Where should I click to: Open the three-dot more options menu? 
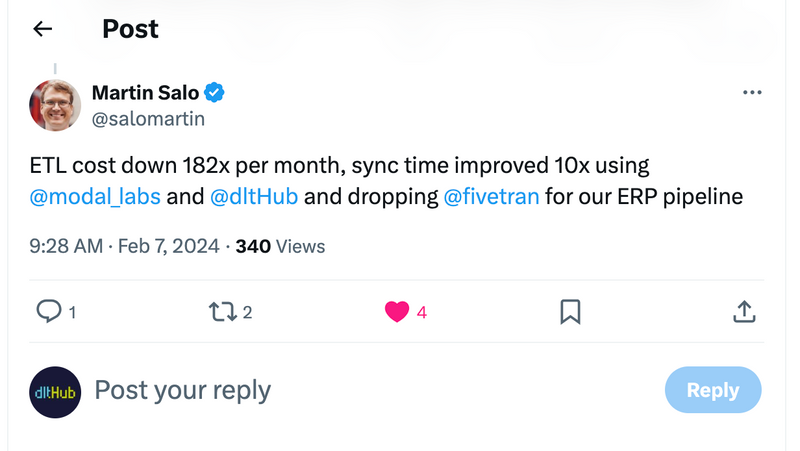(752, 92)
